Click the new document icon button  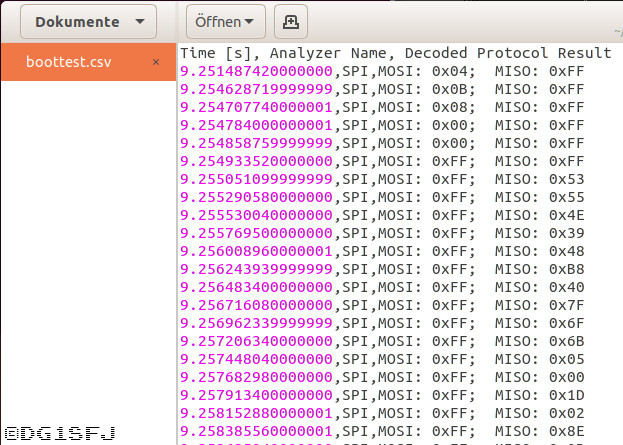(x=290, y=21)
